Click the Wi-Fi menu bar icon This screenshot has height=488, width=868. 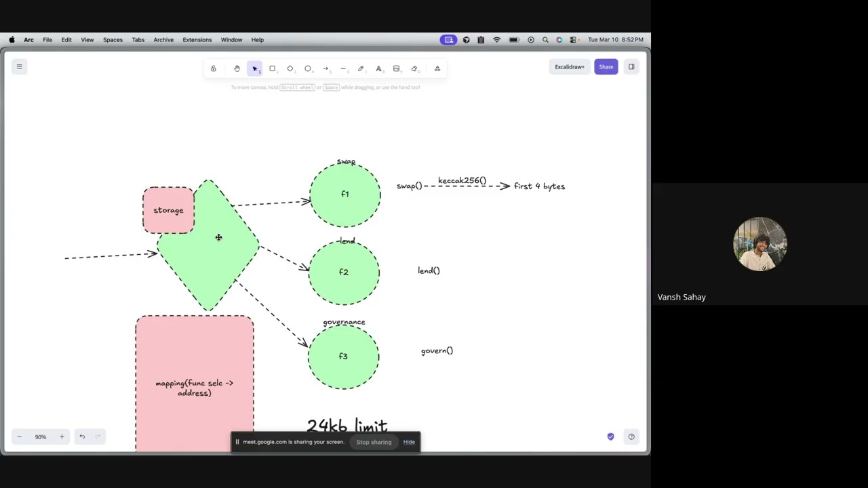(x=496, y=40)
